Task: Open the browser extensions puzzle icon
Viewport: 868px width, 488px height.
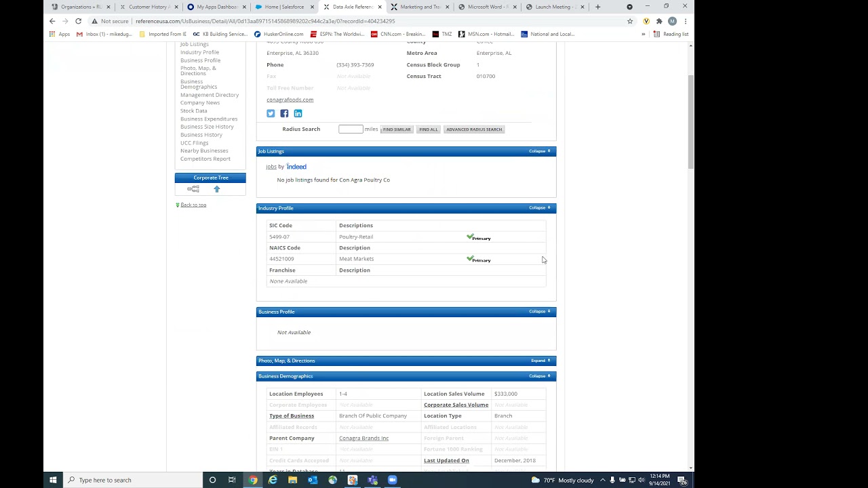Action: click(x=659, y=21)
